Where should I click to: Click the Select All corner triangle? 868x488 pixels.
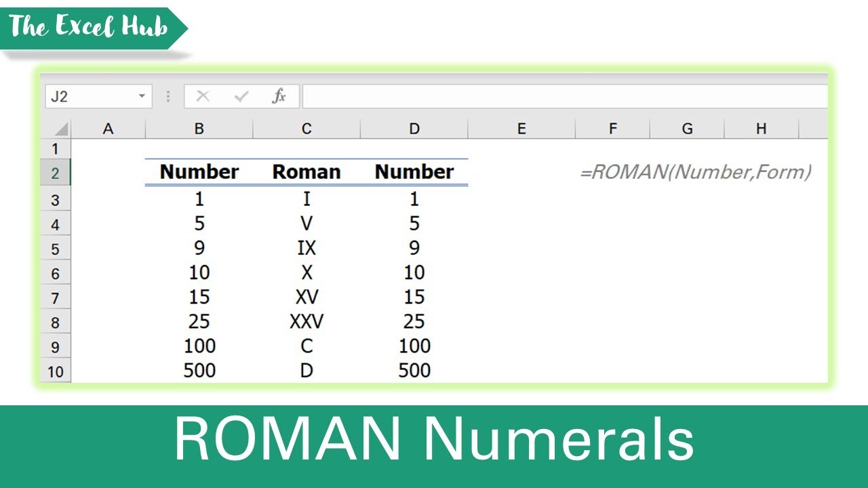click(61, 129)
